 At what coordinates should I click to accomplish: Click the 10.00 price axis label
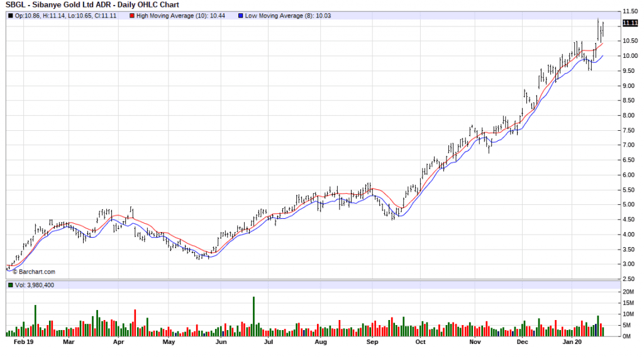(630, 56)
